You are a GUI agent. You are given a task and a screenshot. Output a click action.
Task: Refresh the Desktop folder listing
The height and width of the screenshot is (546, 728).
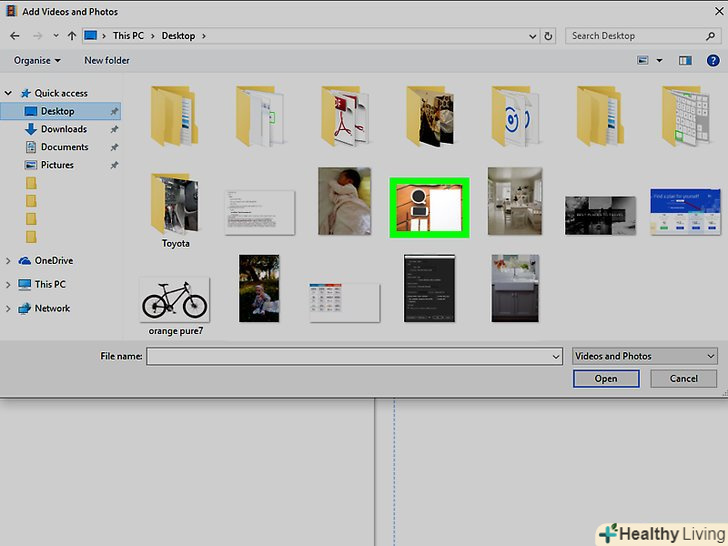click(549, 36)
